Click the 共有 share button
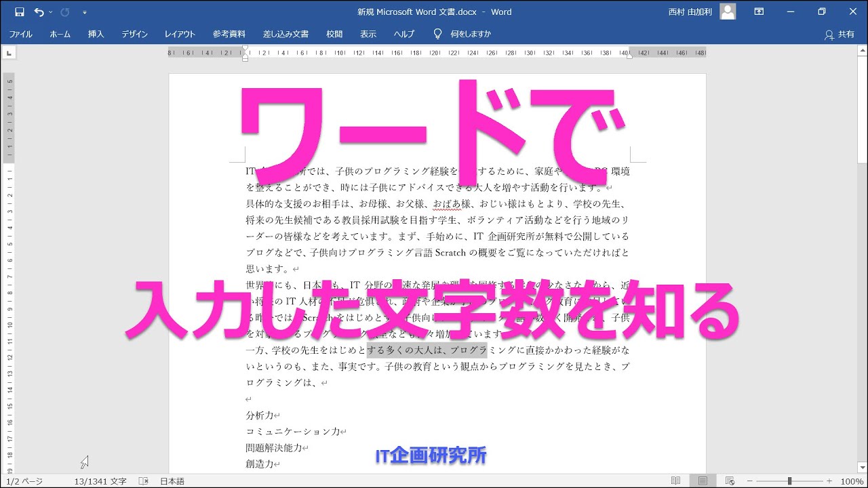Screen dimensions: 868x488 pyautogui.click(x=840, y=34)
